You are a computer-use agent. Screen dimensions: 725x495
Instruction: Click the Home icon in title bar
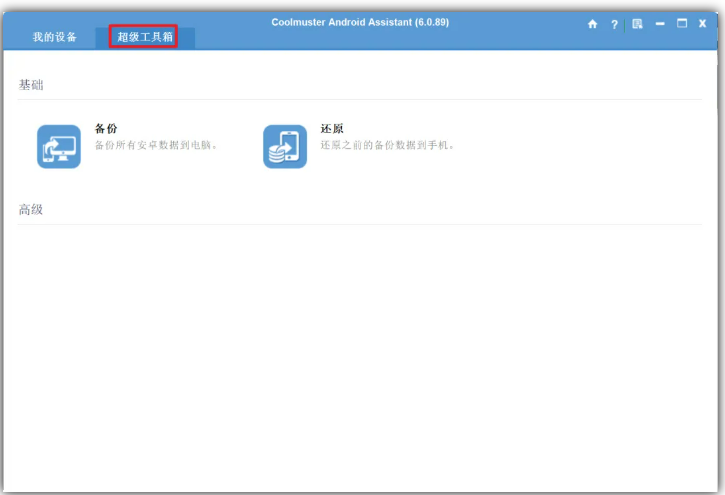click(592, 24)
